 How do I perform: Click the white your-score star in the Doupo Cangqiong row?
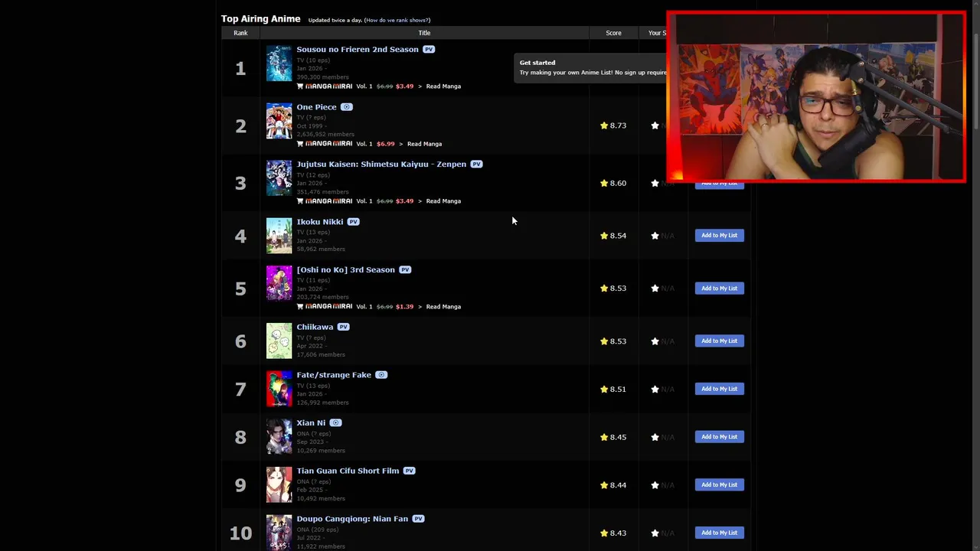[655, 533]
